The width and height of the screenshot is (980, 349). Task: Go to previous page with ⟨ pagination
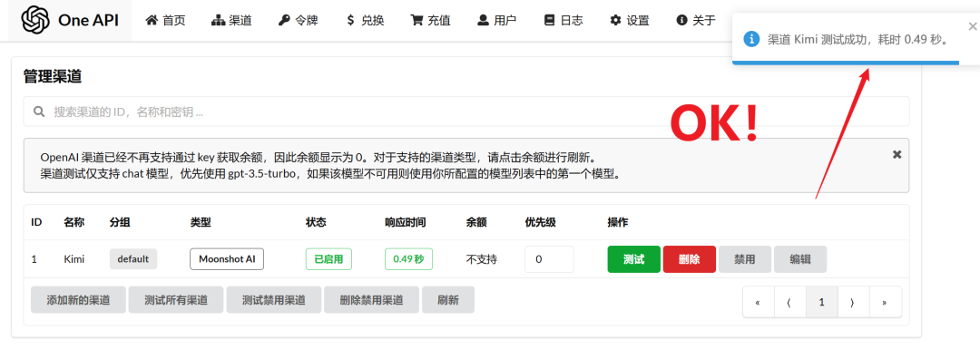[790, 302]
